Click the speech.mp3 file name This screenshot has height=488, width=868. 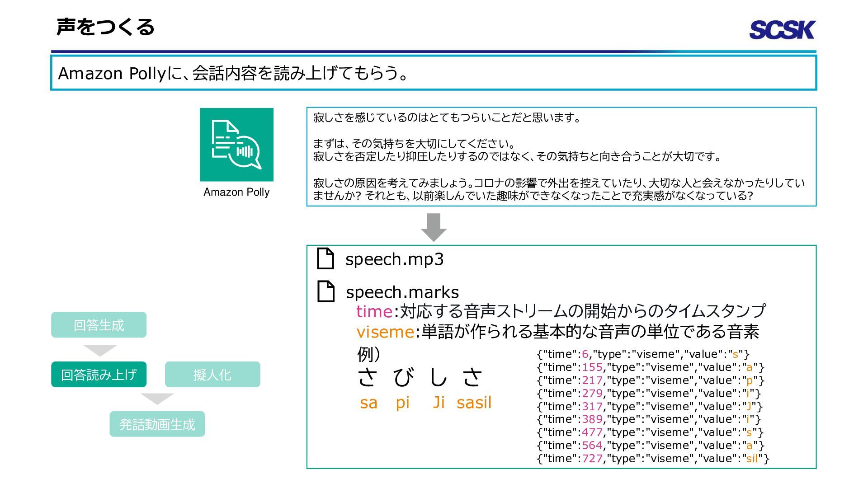point(395,259)
